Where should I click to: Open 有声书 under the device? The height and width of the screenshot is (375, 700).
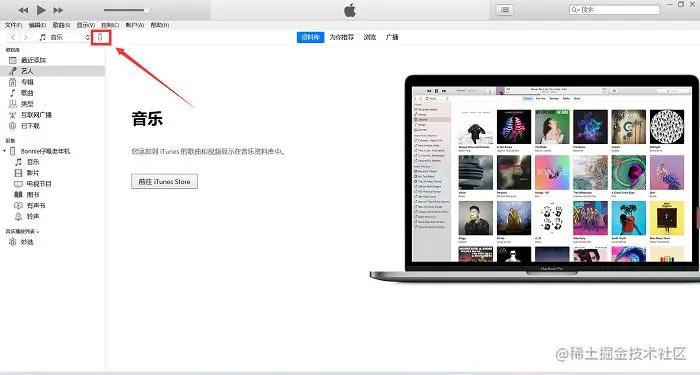52,206
